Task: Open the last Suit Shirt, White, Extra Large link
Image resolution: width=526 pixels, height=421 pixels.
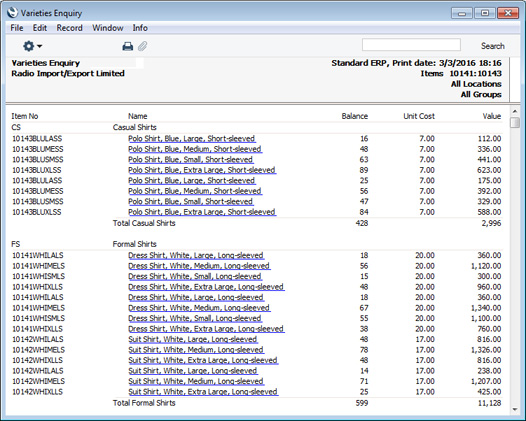Action: 203,391
